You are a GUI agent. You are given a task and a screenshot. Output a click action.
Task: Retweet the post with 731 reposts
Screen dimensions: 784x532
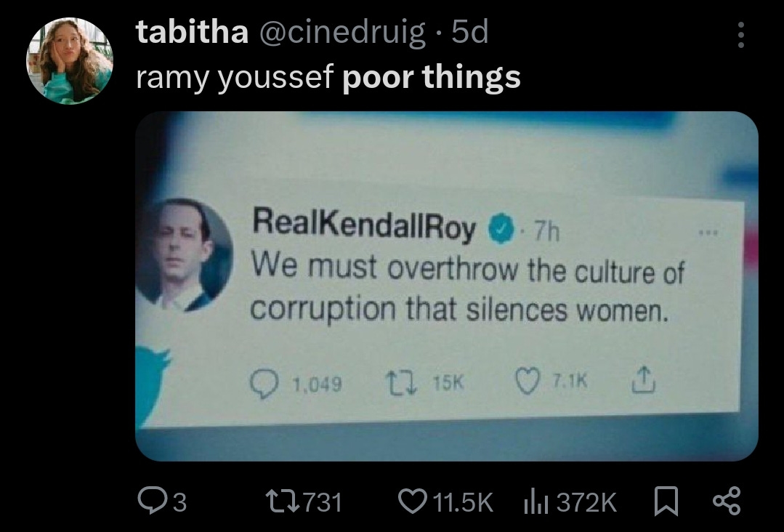[283, 501]
